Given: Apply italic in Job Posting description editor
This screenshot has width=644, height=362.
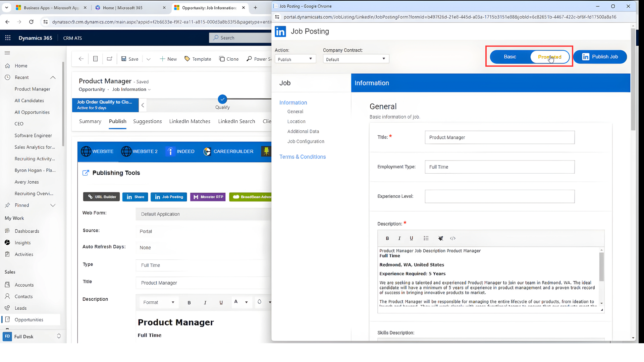Looking at the screenshot, I should (399, 238).
